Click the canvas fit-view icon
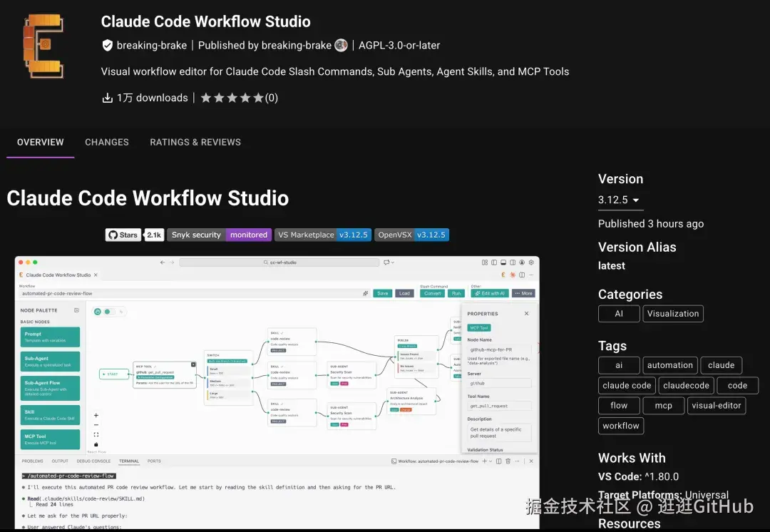Image resolution: width=770 pixels, height=532 pixels. pos(96,435)
